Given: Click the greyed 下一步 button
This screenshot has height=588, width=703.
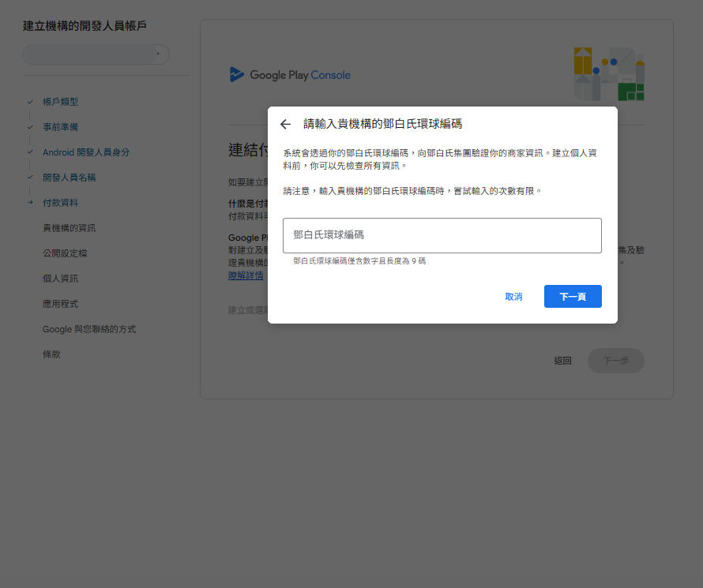Looking at the screenshot, I should (x=615, y=361).
